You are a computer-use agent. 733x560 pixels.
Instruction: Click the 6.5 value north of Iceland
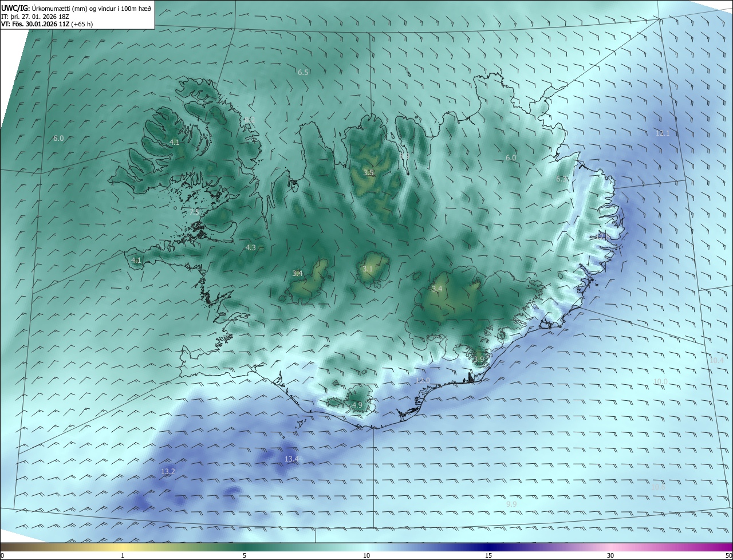(x=304, y=72)
